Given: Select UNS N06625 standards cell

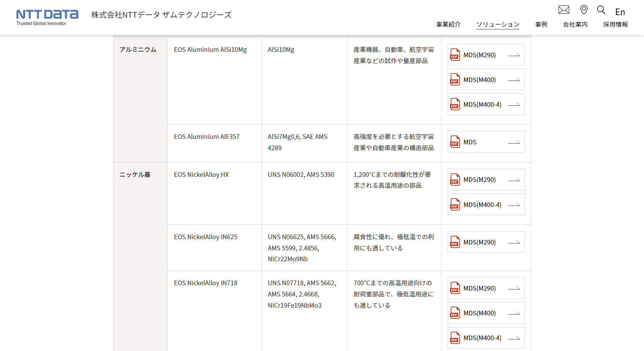Looking at the screenshot, I should pos(304,248).
